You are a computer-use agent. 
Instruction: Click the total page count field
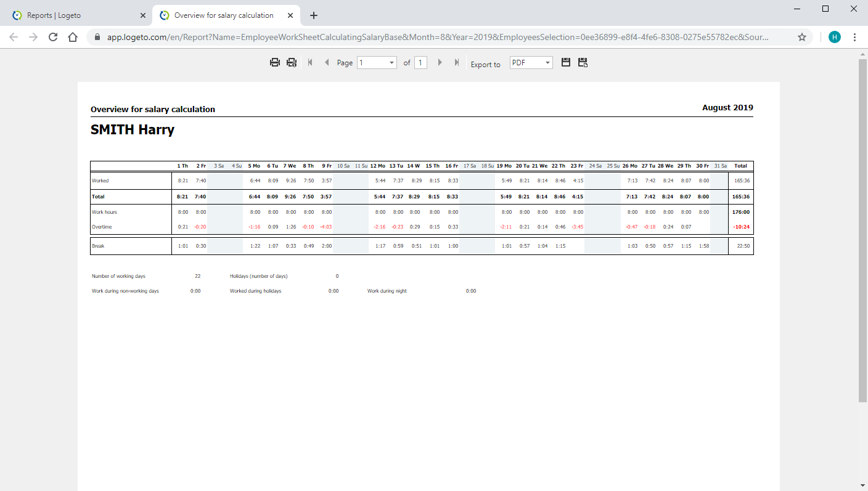(420, 62)
